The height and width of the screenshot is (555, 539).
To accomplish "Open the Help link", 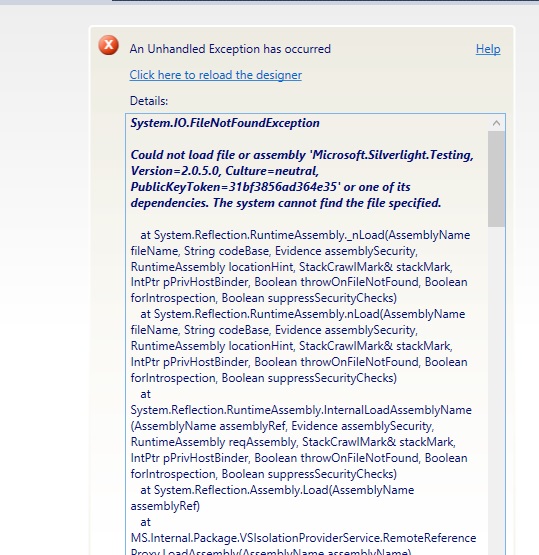I will click(488, 49).
